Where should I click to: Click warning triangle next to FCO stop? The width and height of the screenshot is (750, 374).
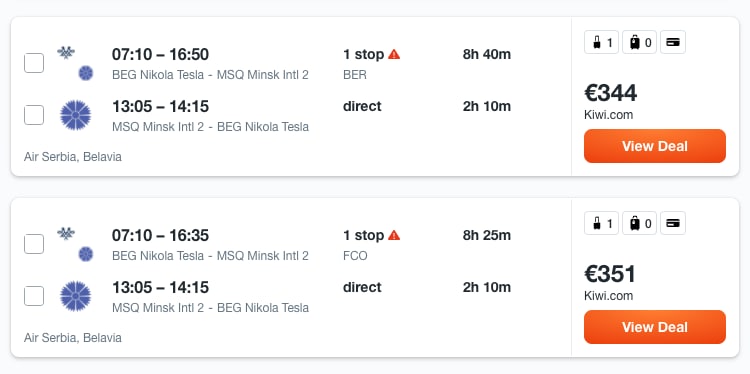tap(394, 235)
